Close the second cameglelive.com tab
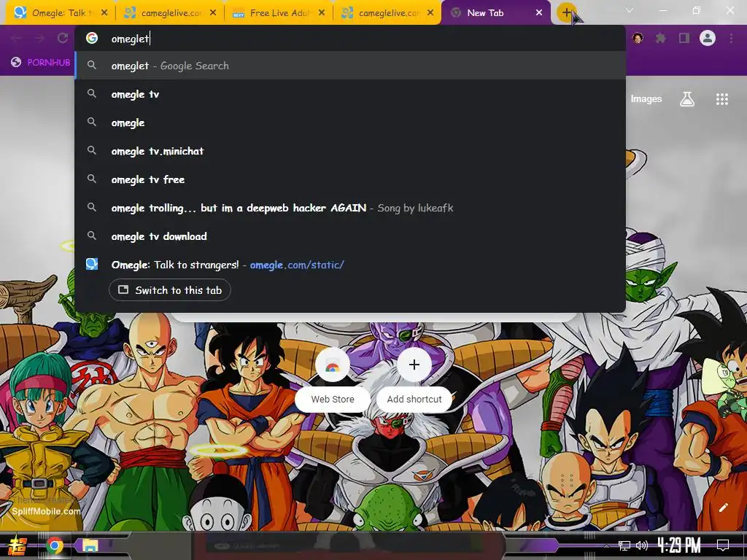This screenshot has width=747, height=560. (430, 13)
